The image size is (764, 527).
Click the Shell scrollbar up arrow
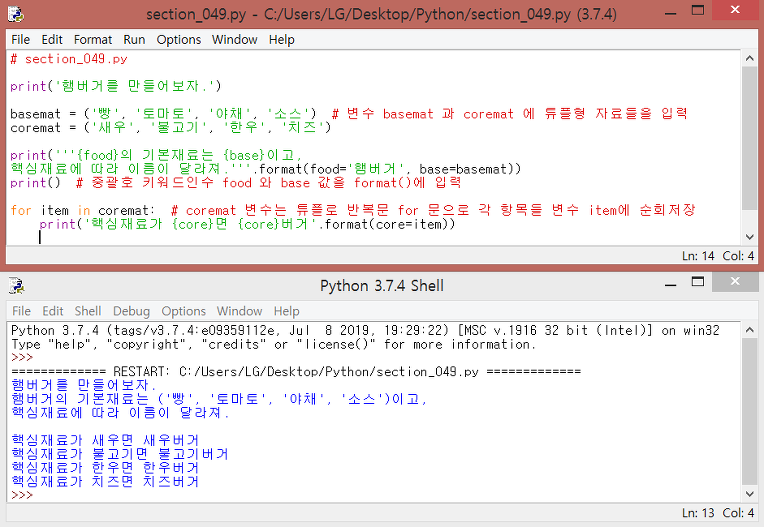point(749,330)
